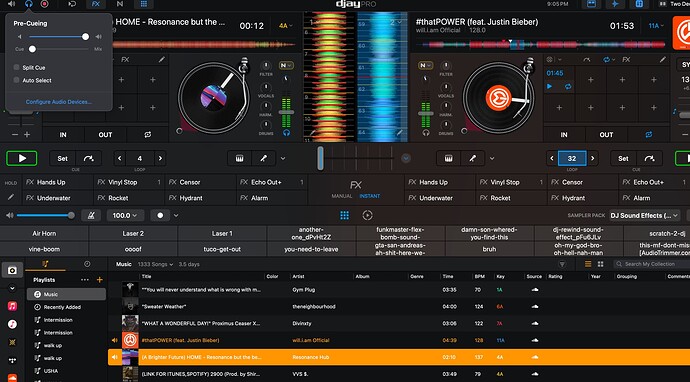
Task: Click the Search My Collection field
Action: [x=652, y=264]
